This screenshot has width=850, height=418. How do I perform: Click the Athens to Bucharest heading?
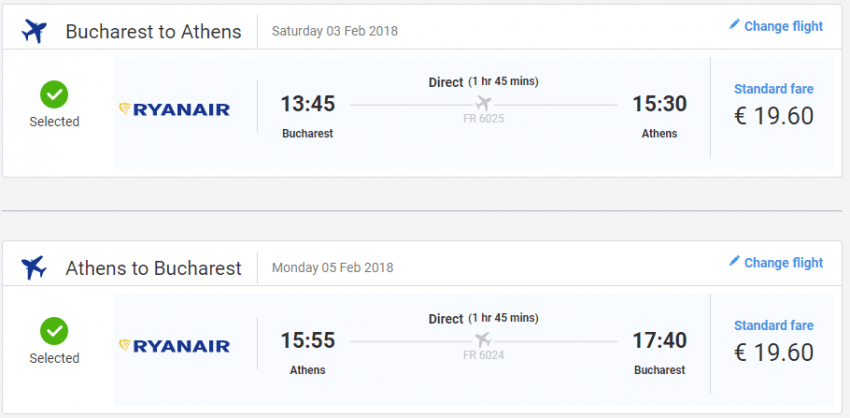click(153, 268)
